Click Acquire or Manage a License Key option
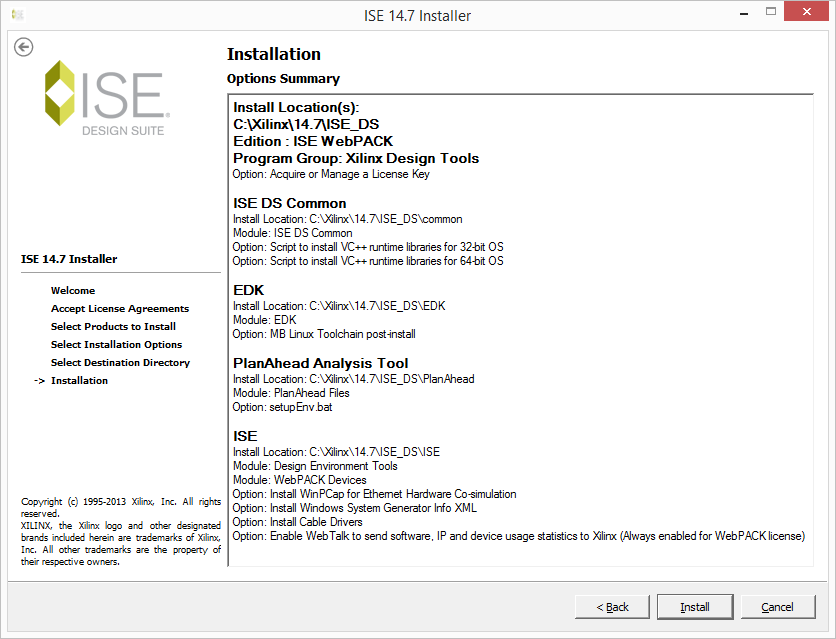The image size is (836, 639). 331,174
